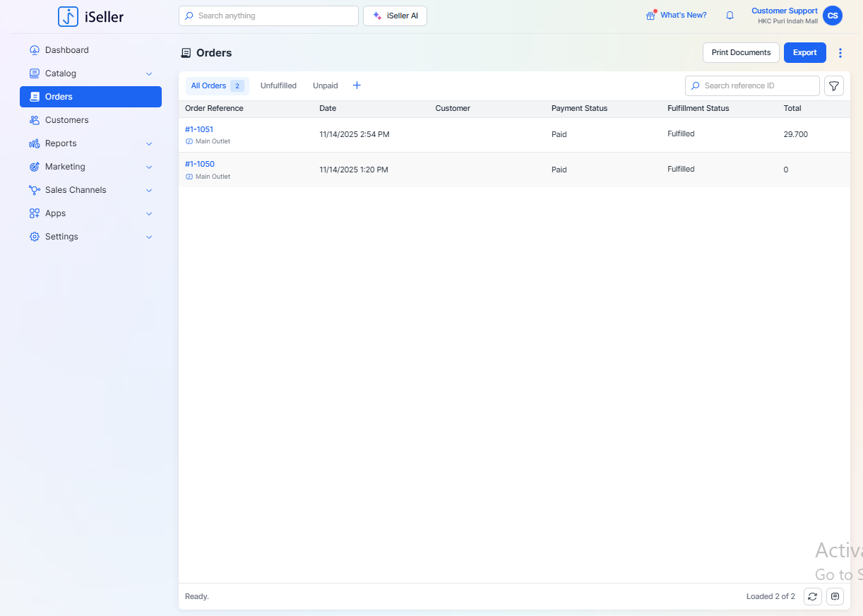Image resolution: width=863 pixels, height=616 pixels.
Task: Switch to the Unfulfilled tab
Action: 278,85
